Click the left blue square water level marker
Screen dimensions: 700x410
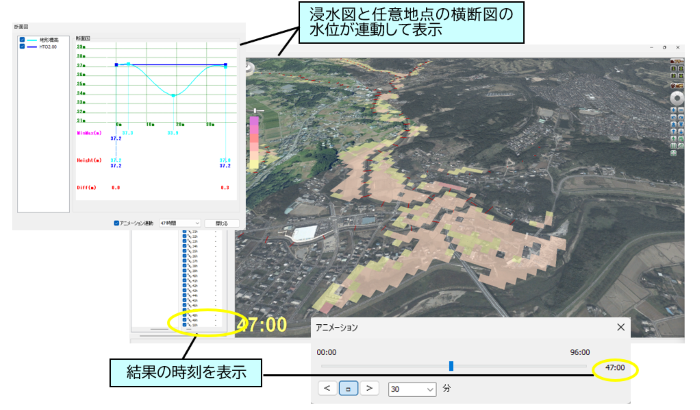pos(117,65)
